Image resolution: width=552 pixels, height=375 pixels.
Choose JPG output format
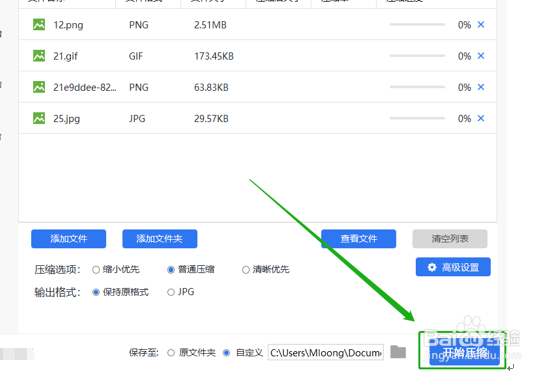pyautogui.click(x=171, y=292)
